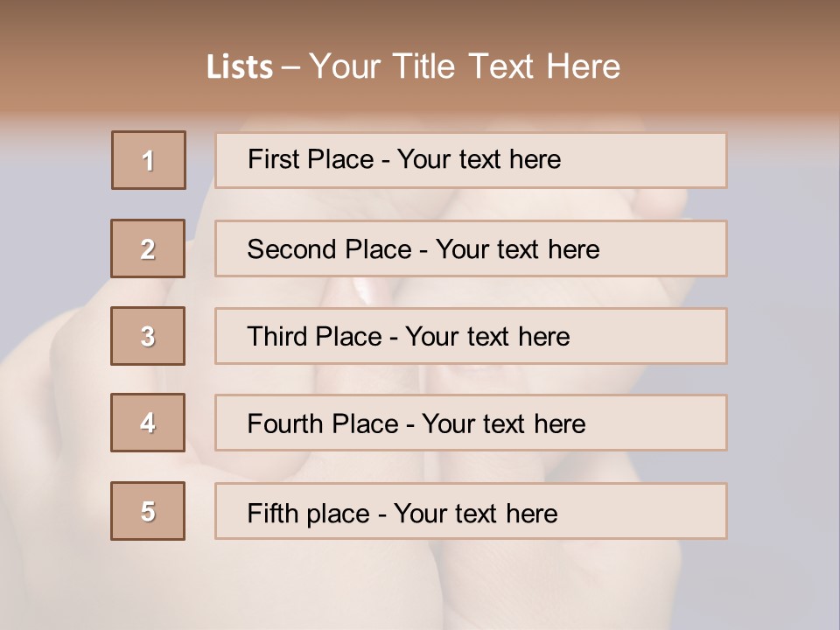The image size is (840, 630).
Task: Click the Third Place text bar
Action: (471, 336)
